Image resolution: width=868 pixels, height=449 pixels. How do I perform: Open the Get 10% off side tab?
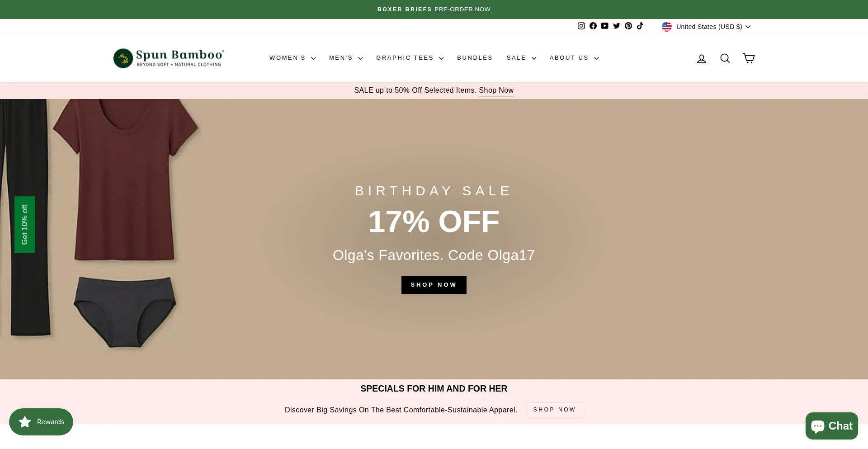pos(25,225)
